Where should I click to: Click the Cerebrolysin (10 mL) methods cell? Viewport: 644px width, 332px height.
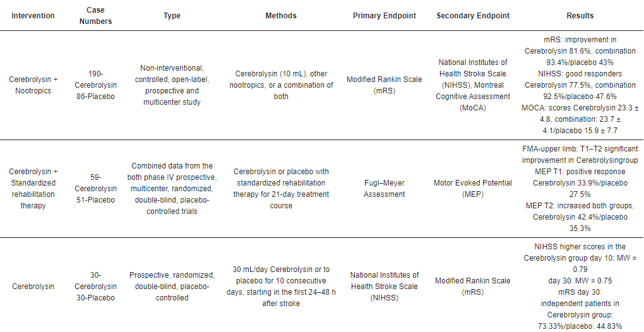pyautogui.click(x=281, y=85)
